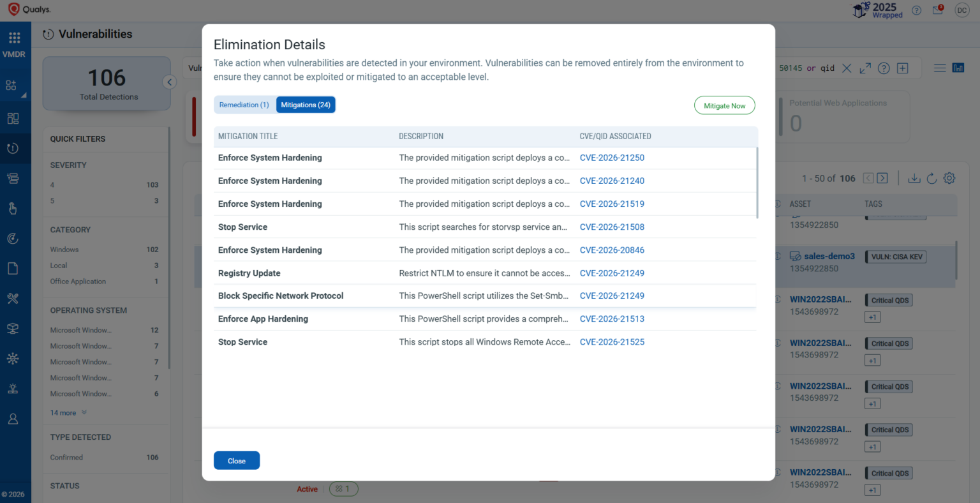Open the VMDR app grid launcher

[14, 38]
